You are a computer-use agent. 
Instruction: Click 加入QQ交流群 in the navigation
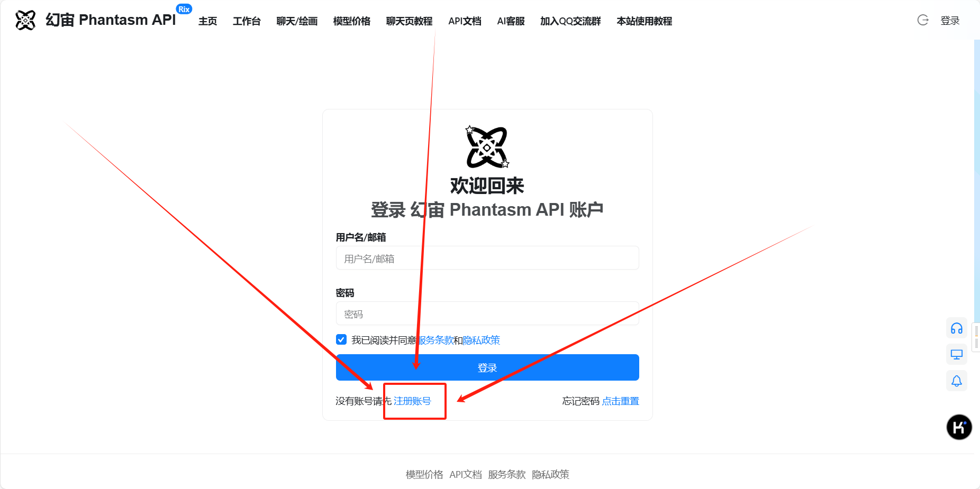(x=570, y=21)
